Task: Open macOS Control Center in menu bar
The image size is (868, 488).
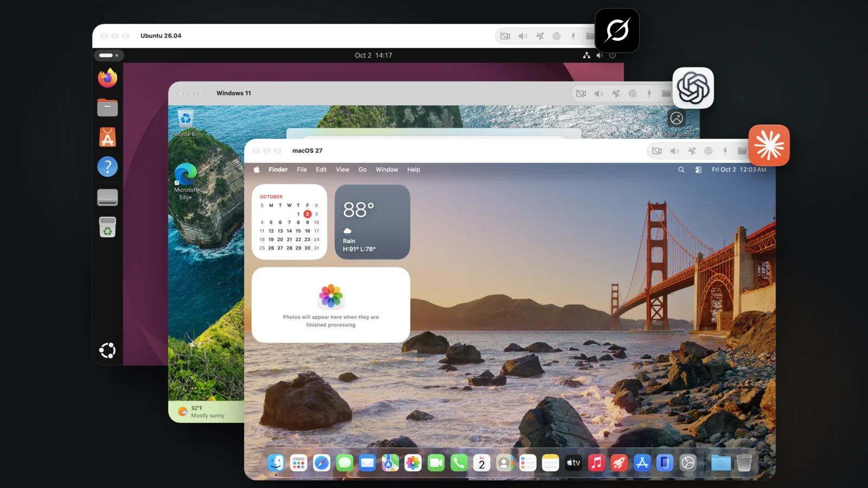Action: (699, 170)
